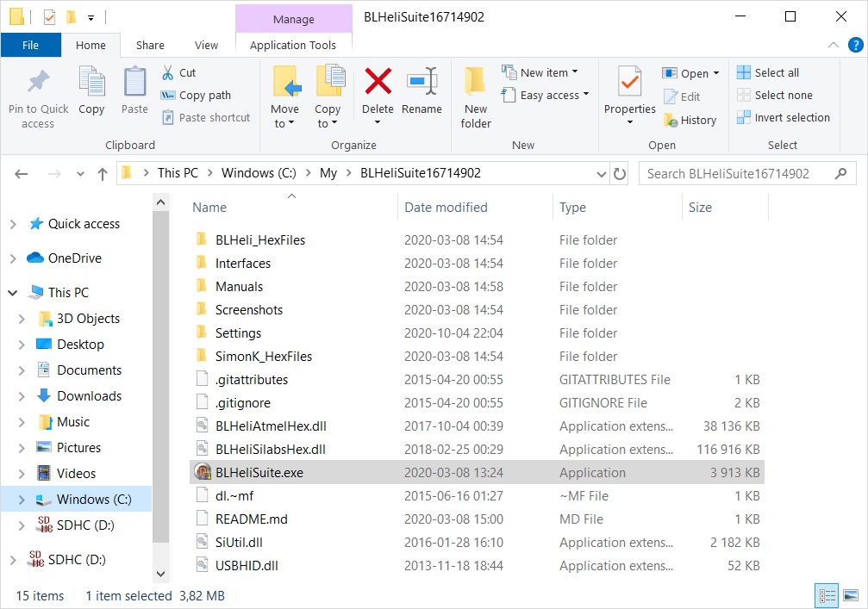Open the File menu tab

(x=30, y=46)
